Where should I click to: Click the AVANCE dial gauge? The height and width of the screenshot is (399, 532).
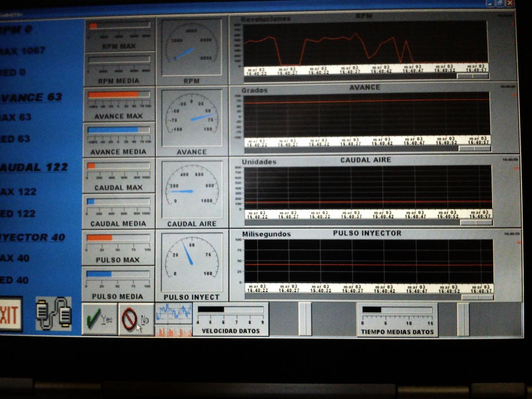(x=192, y=118)
